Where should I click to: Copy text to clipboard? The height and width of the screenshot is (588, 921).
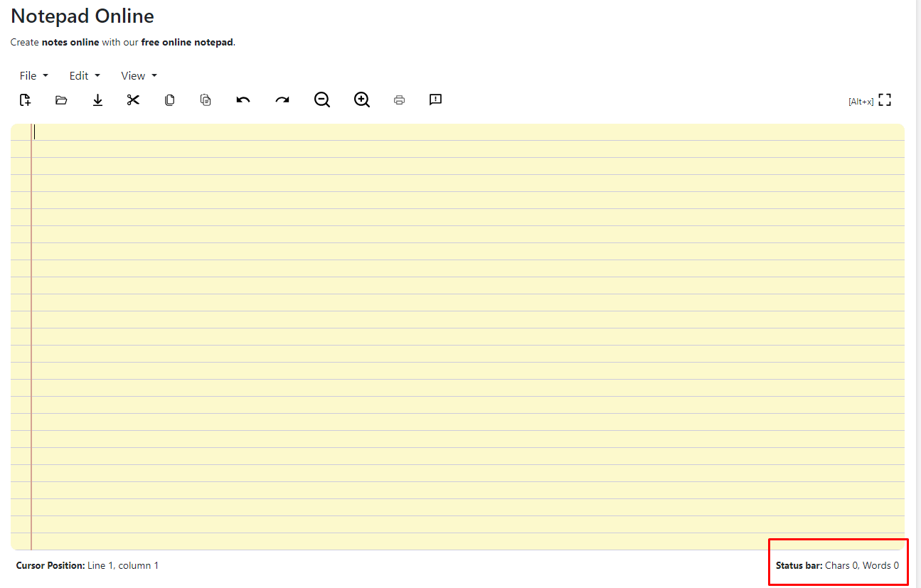[x=169, y=100]
